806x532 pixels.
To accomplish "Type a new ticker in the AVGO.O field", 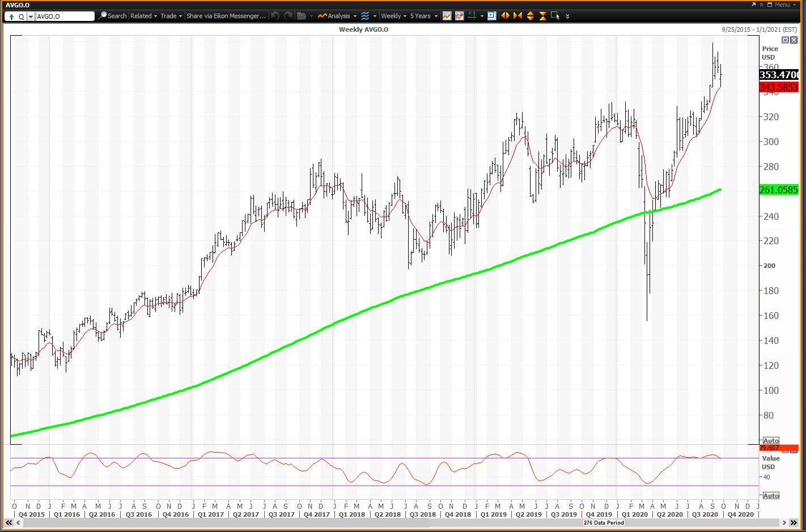I will (x=62, y=16).
